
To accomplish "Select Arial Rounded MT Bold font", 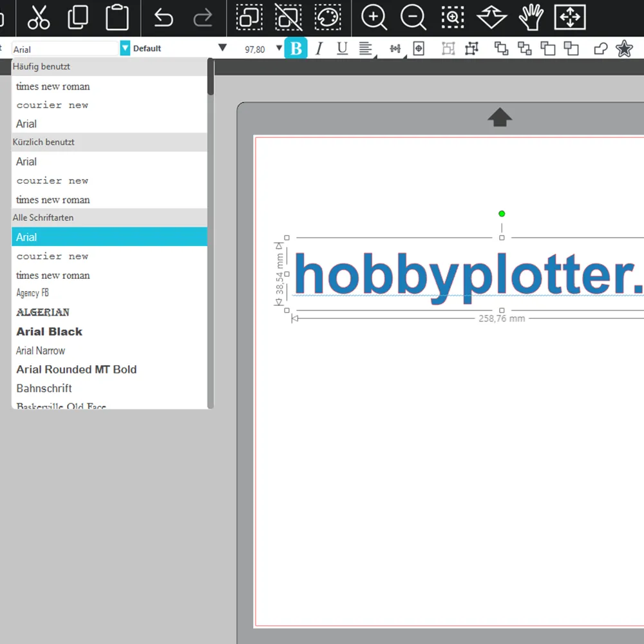I will click(x=109, y=369).
